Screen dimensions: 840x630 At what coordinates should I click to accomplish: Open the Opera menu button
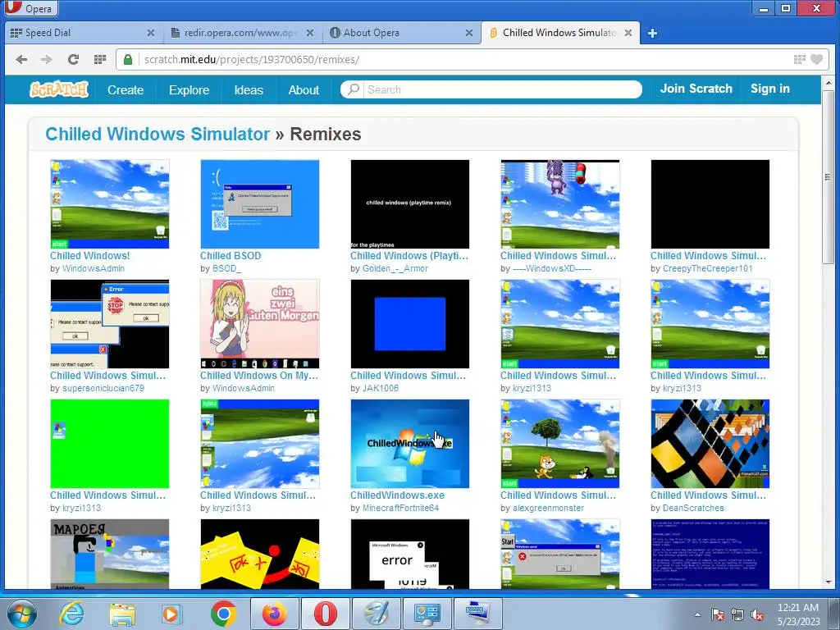pyautogui.click(x=31, y=8)
